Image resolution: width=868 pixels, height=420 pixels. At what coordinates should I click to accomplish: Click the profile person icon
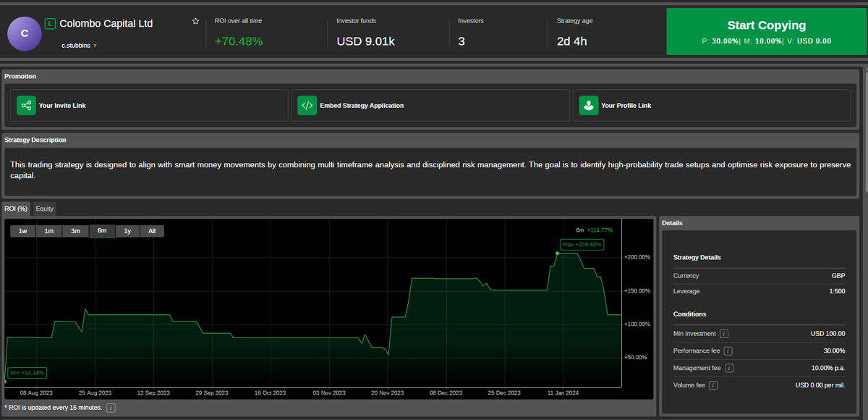pos(588,106)
